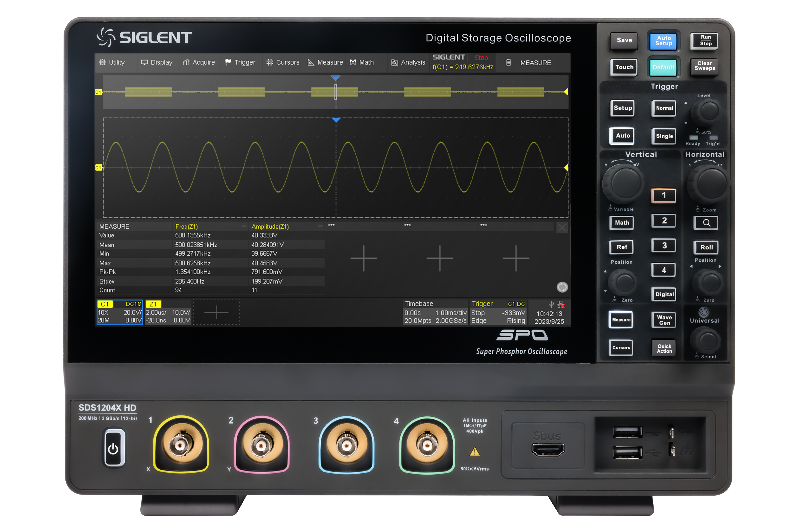Toggle the Roll mode button
The height and width of the screenshot is (532, 798).
(706, 247)
